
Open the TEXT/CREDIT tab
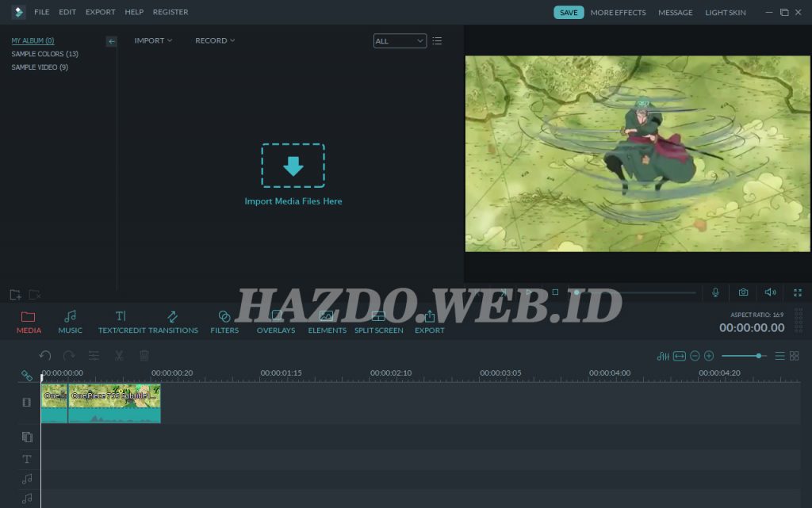tap(121, 323)
